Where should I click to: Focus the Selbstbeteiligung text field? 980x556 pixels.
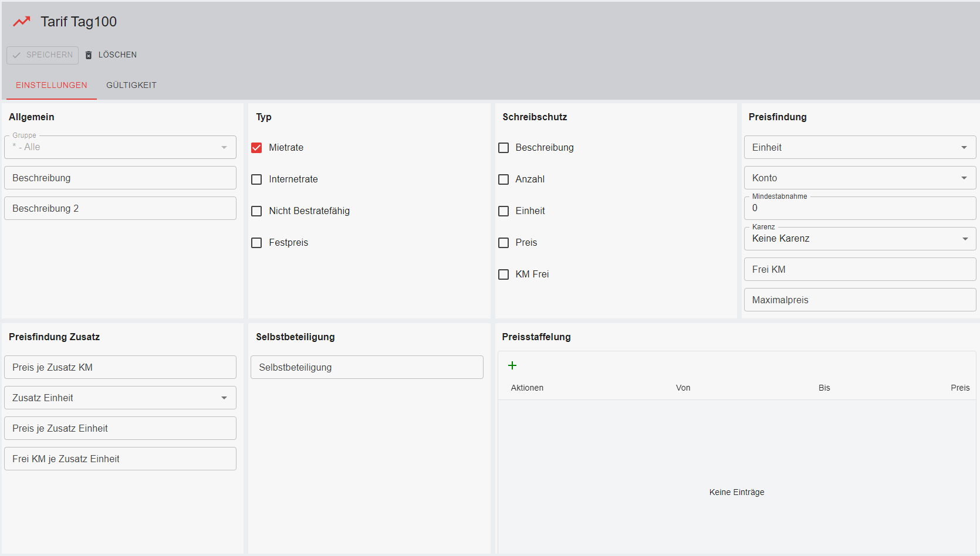[x=367, y=367]
